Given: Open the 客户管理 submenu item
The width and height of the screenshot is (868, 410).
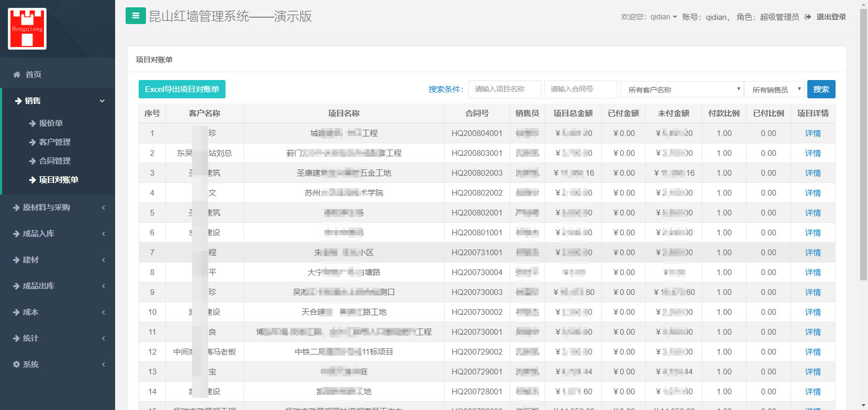Looking at the screenshot, I should tap(54, 142).
